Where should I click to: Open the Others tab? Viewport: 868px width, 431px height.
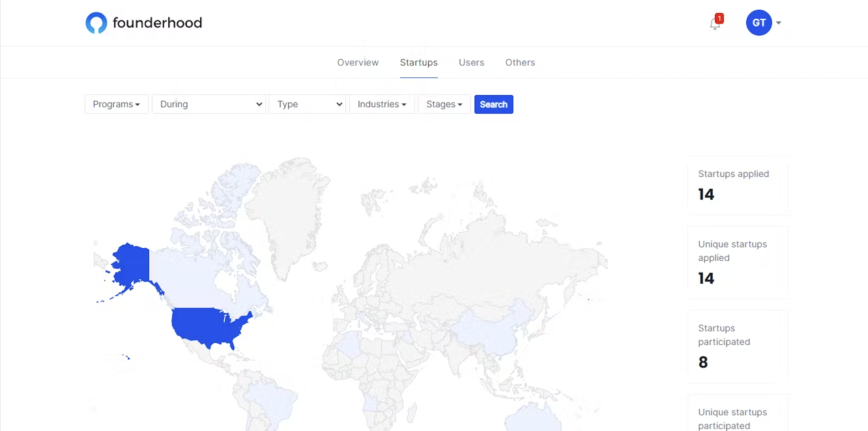pyautogui.click(x=520, y=63)
